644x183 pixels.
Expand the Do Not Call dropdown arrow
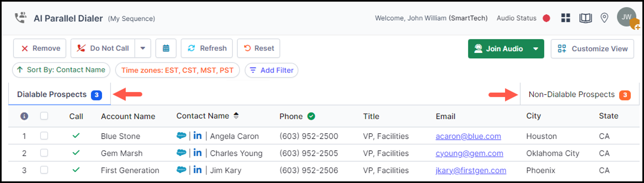(x=143, y=48)
